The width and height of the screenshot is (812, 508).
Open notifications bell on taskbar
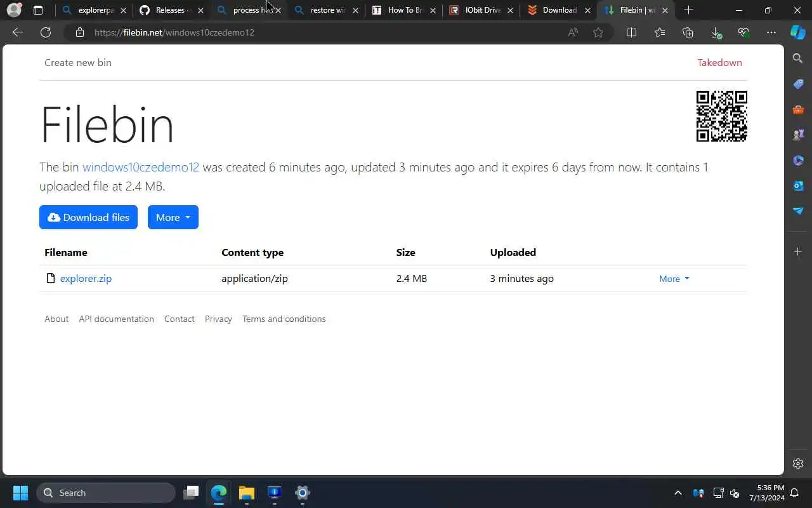[x=794, y=493]
